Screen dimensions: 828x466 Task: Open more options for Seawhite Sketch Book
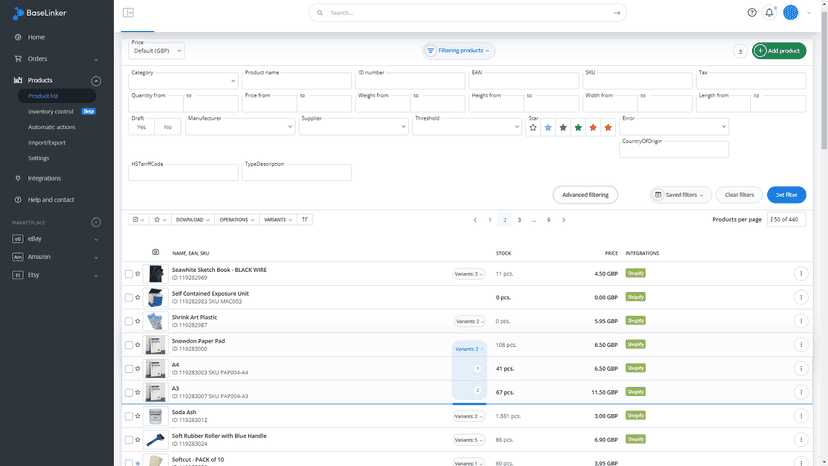(801, 274)
